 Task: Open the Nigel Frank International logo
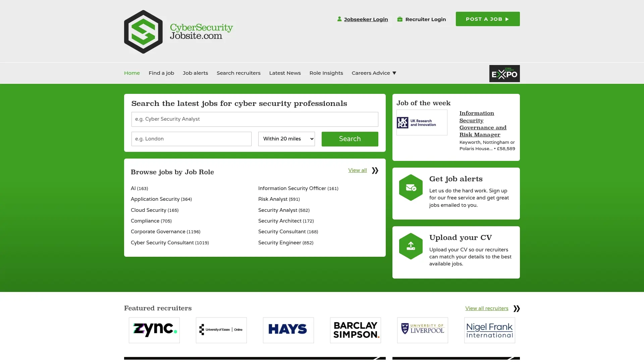(490, 330)
